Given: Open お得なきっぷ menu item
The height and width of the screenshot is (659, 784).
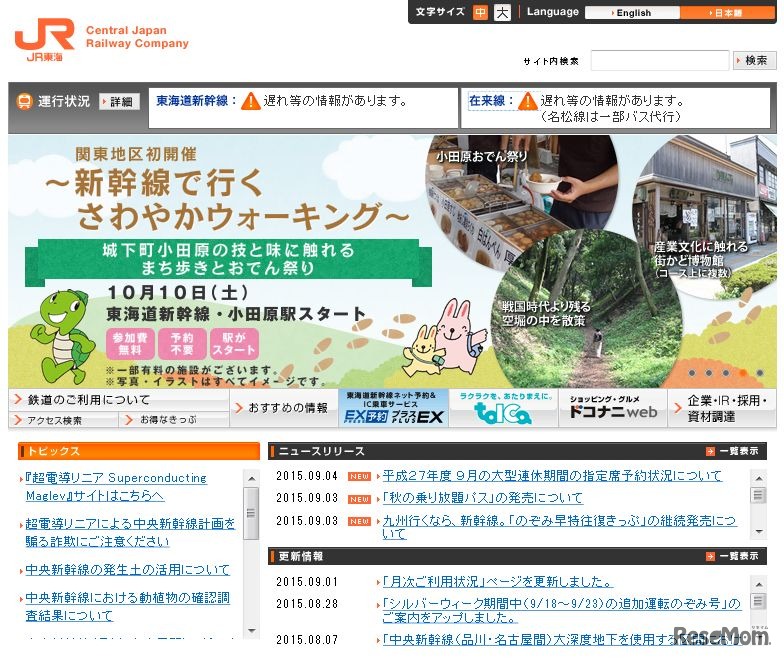Looking at the screenshot, I should [x=174, y=420].
